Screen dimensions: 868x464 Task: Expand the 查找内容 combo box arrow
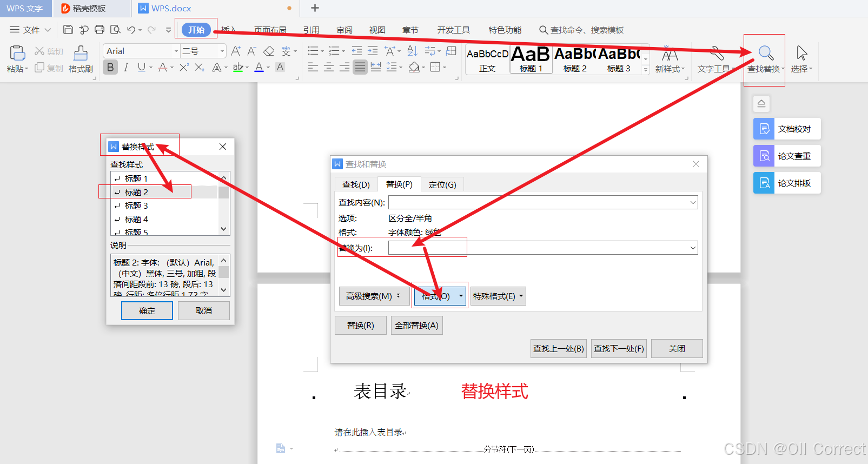coord(692,203)
